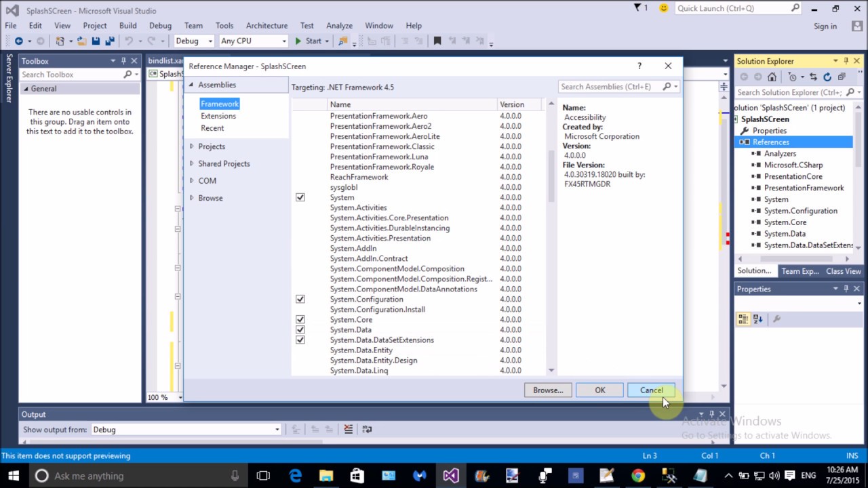Open Visual Studio from the Windows taskbar

(x=450, y=476)
